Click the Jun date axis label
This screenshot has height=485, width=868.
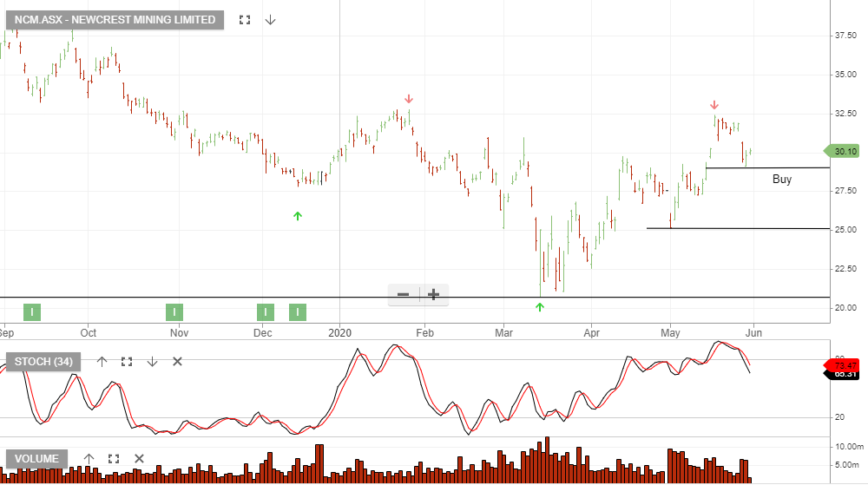coord(753,333)
